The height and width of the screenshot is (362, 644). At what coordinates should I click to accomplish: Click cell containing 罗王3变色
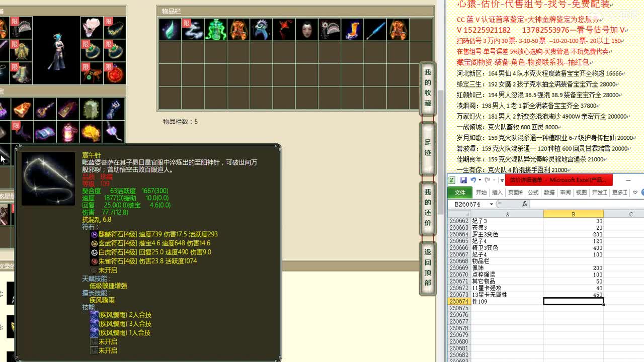coord(507,234)
